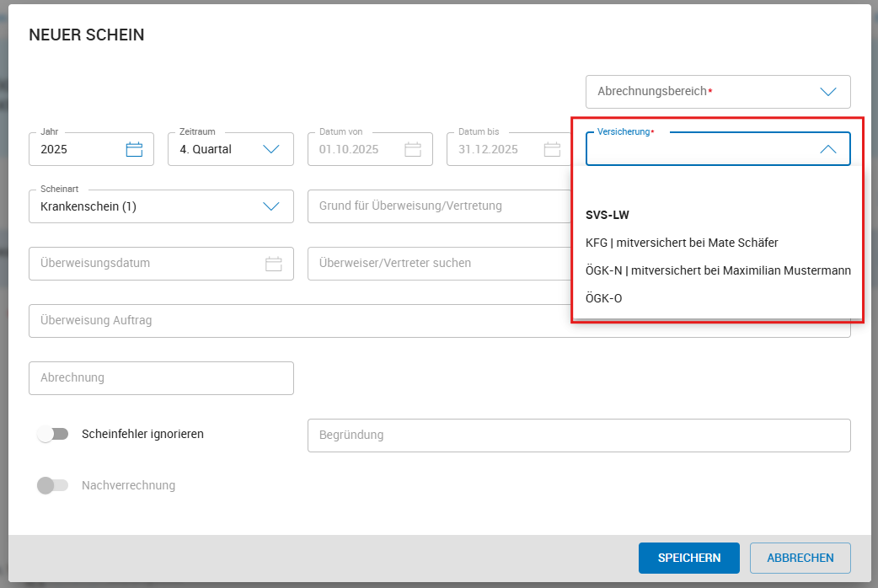Open the Überweisungsdatum calendar icon
The height and width of the screenshot is (588, 878).
point(273,264)
